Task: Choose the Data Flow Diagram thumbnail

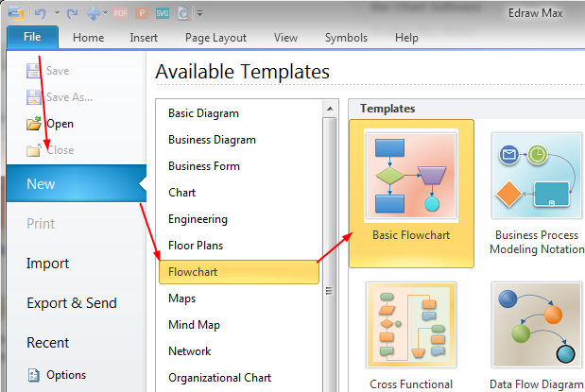Action: (x=537, y=325)
